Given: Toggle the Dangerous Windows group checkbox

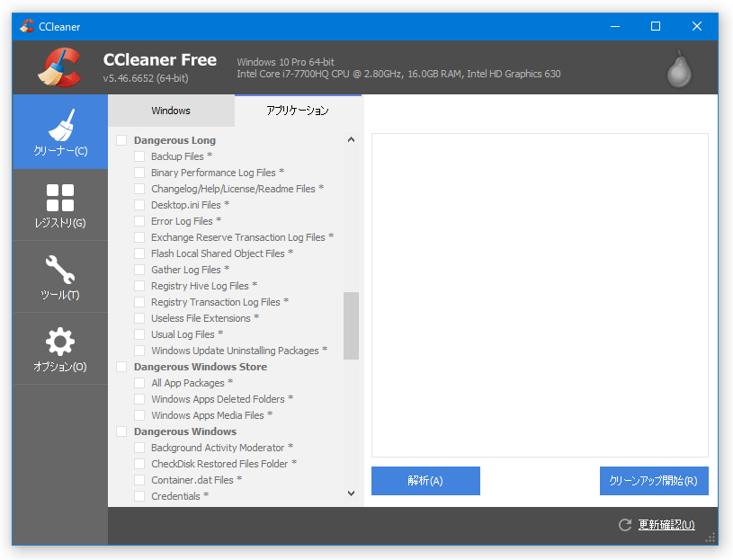Looking at the screenshot, I should 121,431.
